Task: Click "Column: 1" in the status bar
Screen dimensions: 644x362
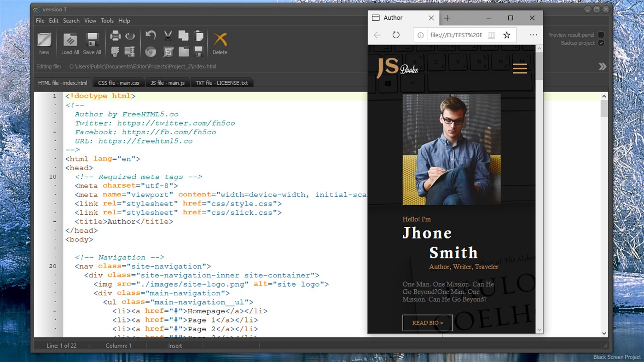Action: [118, 346]
